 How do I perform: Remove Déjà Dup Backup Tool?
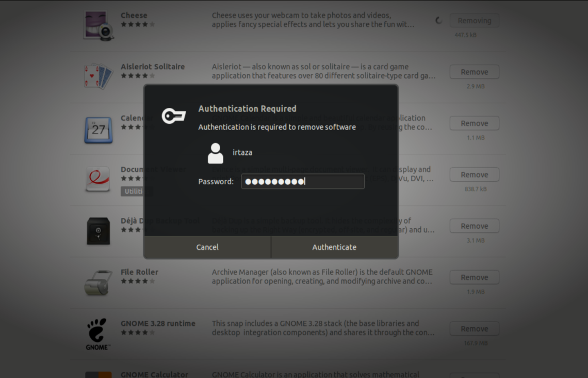tap(475, 226)
